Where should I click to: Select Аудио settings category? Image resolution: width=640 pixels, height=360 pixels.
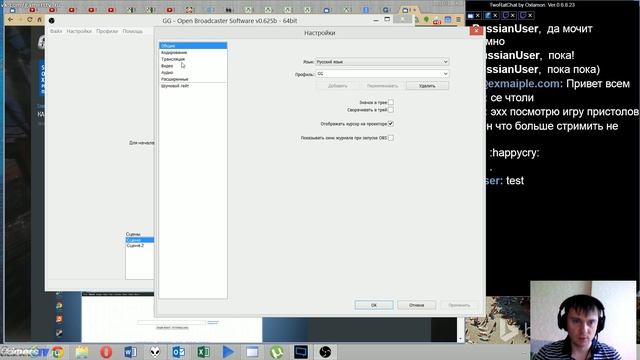[x=193, y=72]
